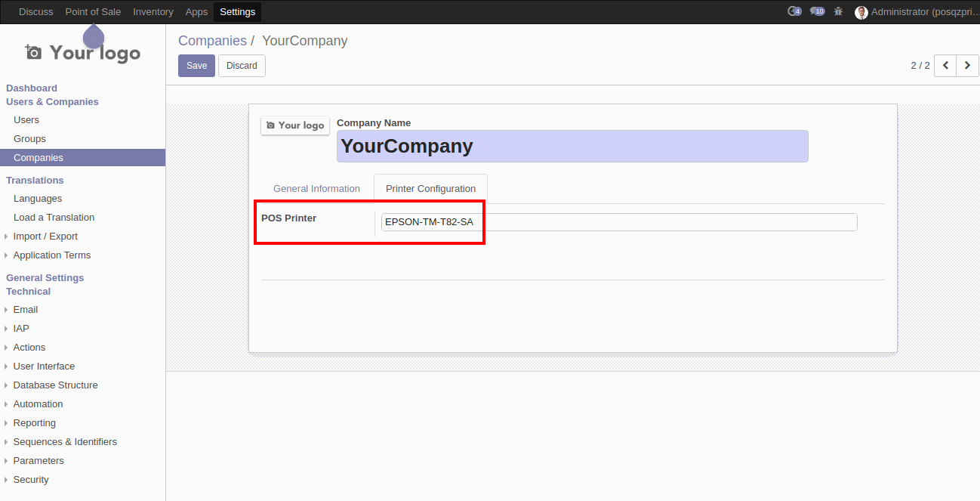
Task: Expand the IAP submenu
Action: click(x=21, y=329)
